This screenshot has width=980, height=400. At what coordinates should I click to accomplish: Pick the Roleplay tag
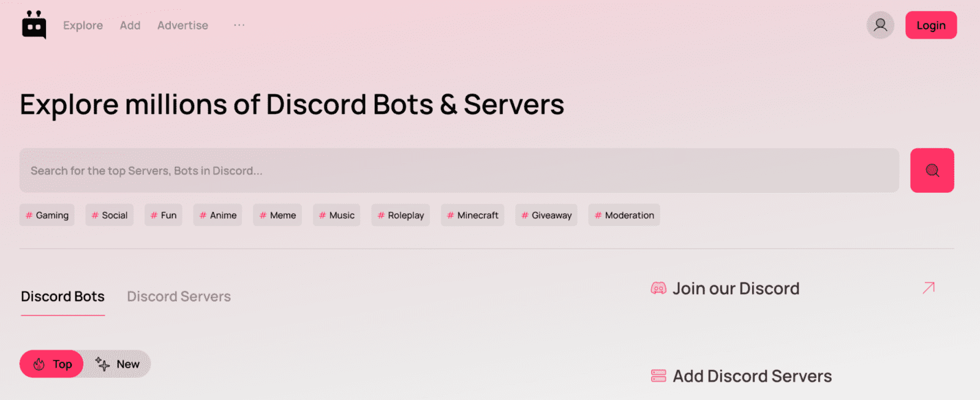pyautogui.click(x=401, y=215)
